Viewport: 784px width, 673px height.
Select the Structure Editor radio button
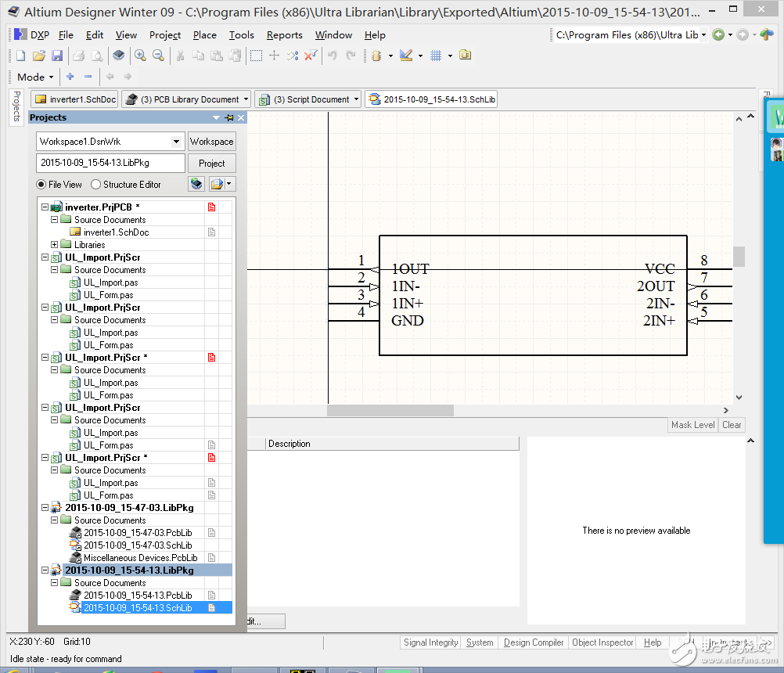click(95, 185)
